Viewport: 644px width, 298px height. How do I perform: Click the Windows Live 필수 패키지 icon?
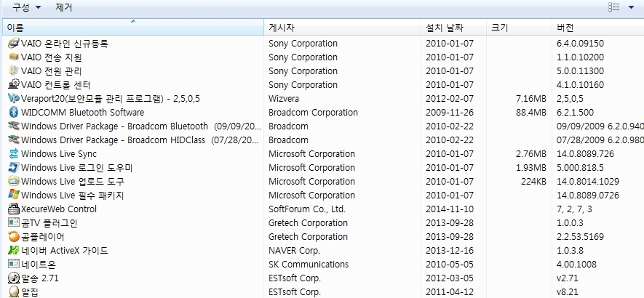click(13, 196)
